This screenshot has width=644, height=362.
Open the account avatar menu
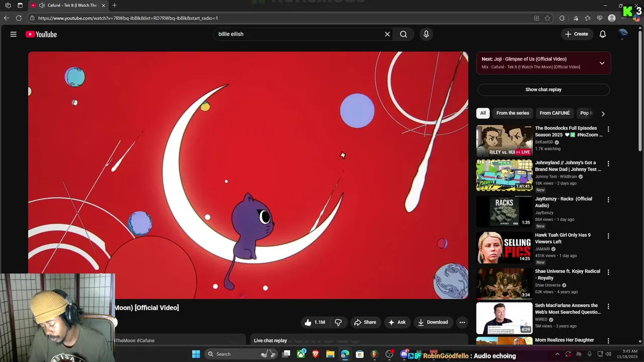coord(623,34)
